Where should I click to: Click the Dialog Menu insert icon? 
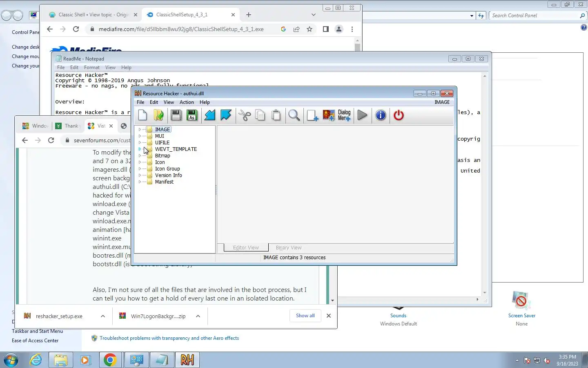point(344,115)
